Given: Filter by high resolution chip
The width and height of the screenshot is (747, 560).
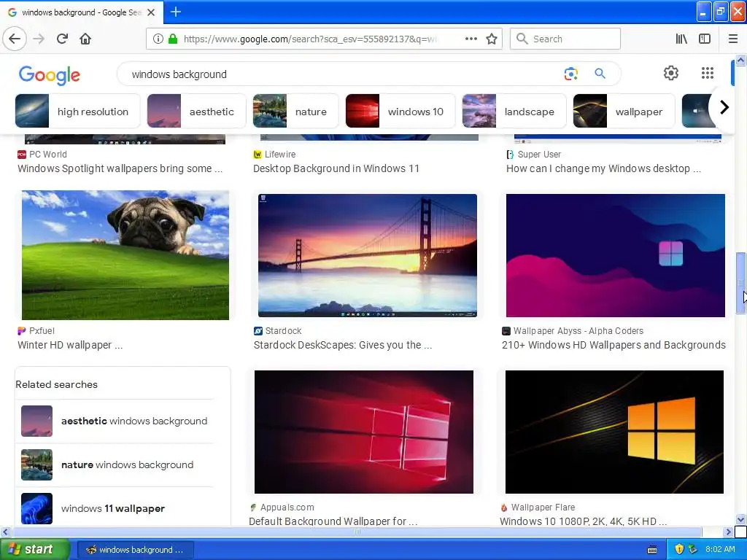Looking at the screenshot, I should pos(77,112).
